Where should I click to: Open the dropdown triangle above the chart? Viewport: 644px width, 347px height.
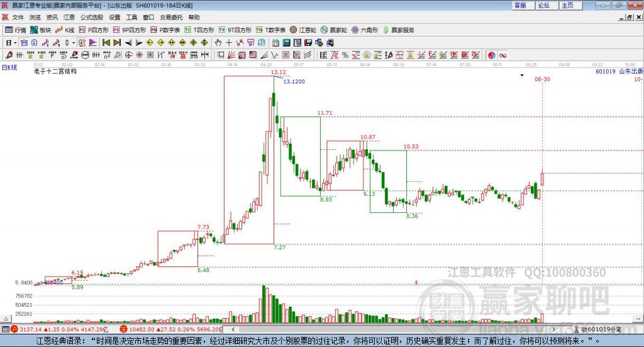pyautogui.click(x=522, y=75)
